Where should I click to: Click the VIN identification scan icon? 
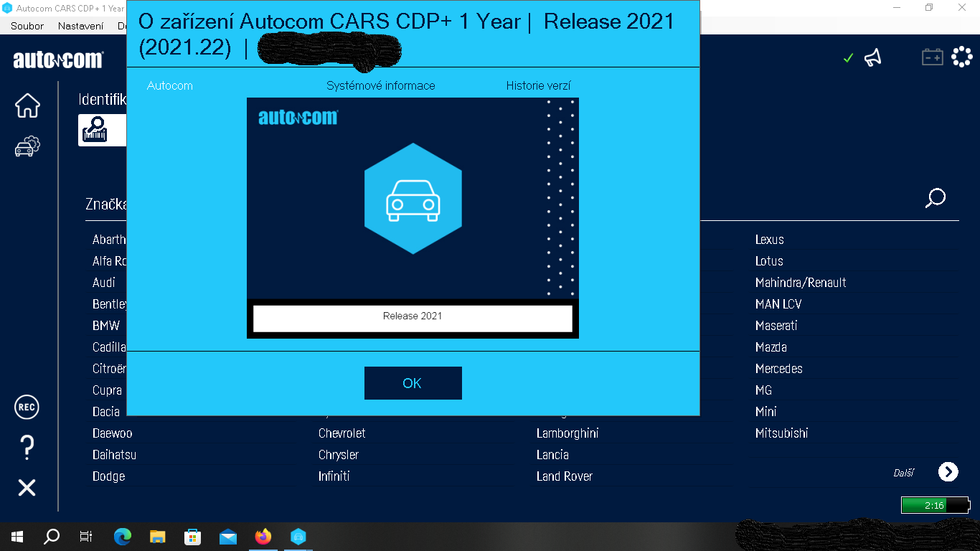tap(95, 129)
